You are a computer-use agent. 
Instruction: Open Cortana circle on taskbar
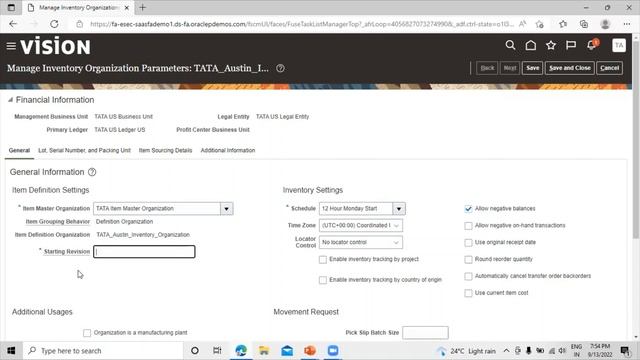[195, 351]
